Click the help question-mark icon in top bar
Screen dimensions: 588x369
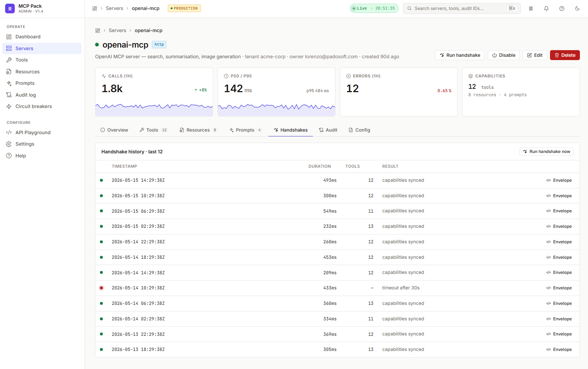562,8
